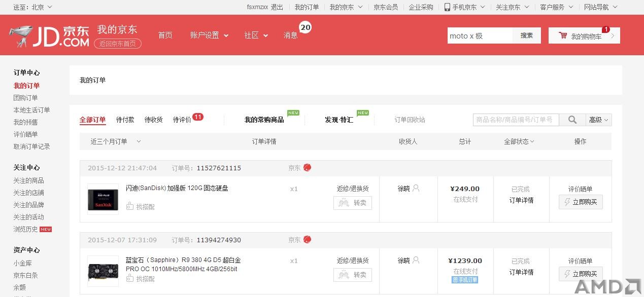This screenshot has height=297, width=644.
Task: Click 转卖 button on SanDisk order
Action: point(353,203)
